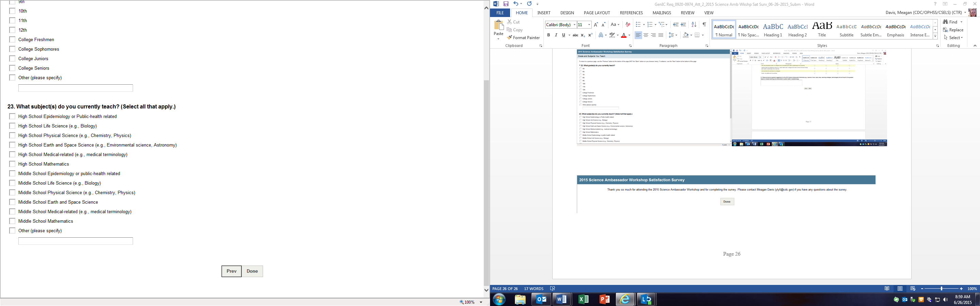
Task: Tick High School Mathematics checkbox
Action: click(x=12, y=164)
